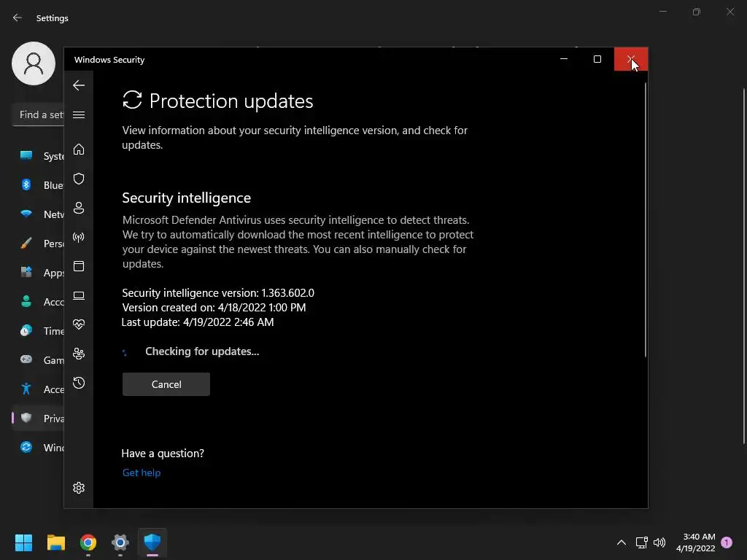The width and height of the screenshot is (747, 560).
Task: Close the Windows Security window
Action: pos(631,59)
